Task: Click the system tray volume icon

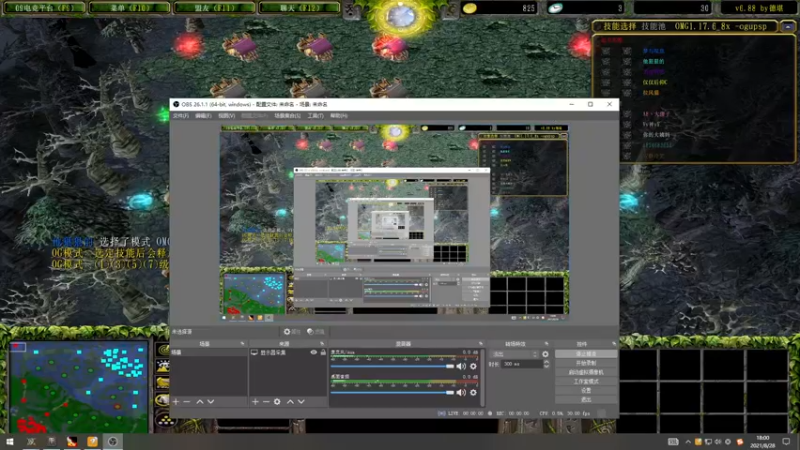Action: pyautogui.click(x=718, y=442)
